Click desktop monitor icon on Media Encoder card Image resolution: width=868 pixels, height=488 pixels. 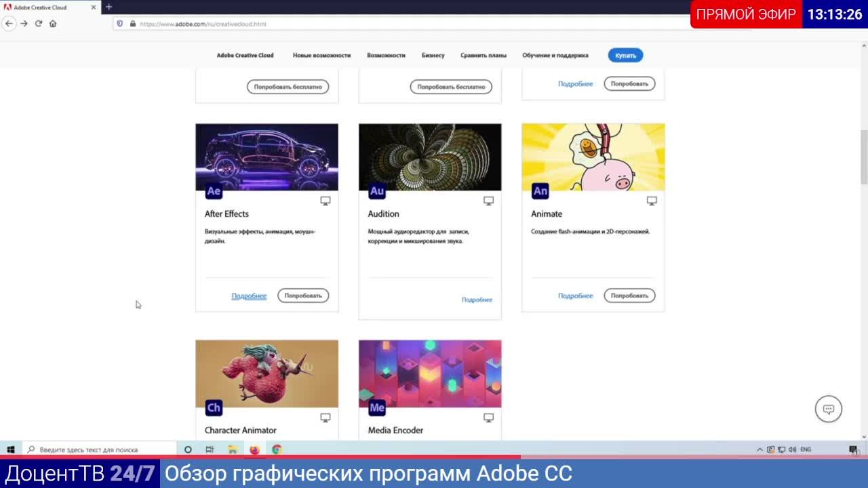[x=488, y=418]
